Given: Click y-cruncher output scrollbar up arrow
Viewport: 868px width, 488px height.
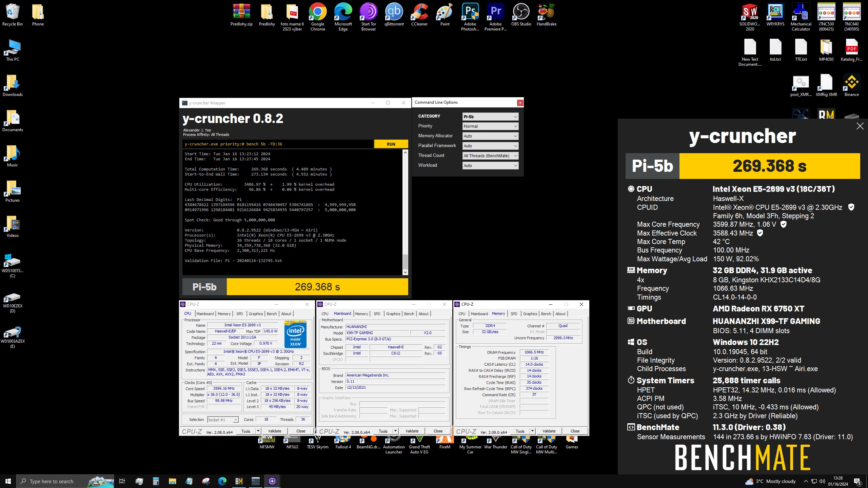Looking at the screenshot, I should pyautogui.click(x=405, y=153).
